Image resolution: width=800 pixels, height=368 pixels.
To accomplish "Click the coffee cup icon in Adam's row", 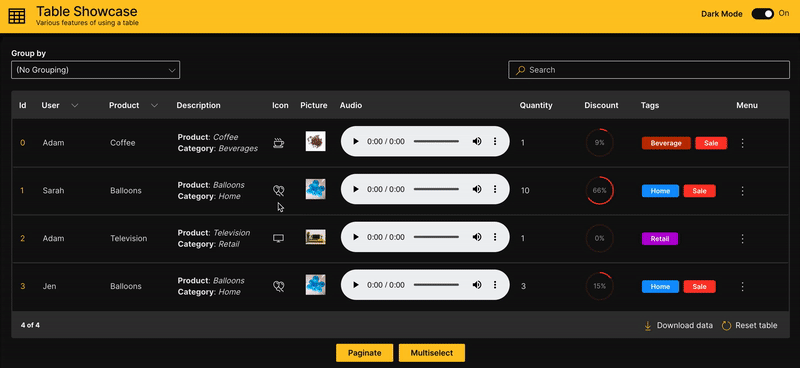I will [x=279, y=143].
